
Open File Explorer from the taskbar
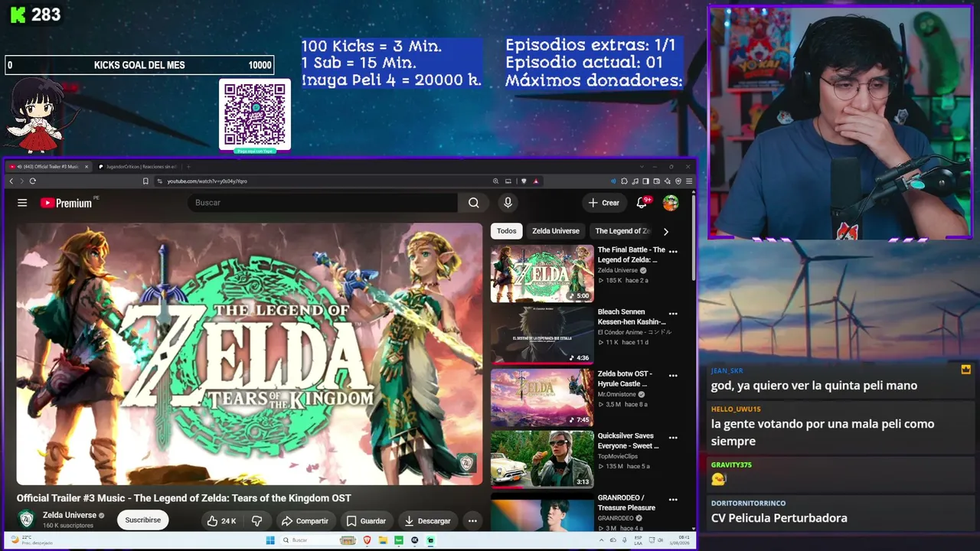coord(383,540)
